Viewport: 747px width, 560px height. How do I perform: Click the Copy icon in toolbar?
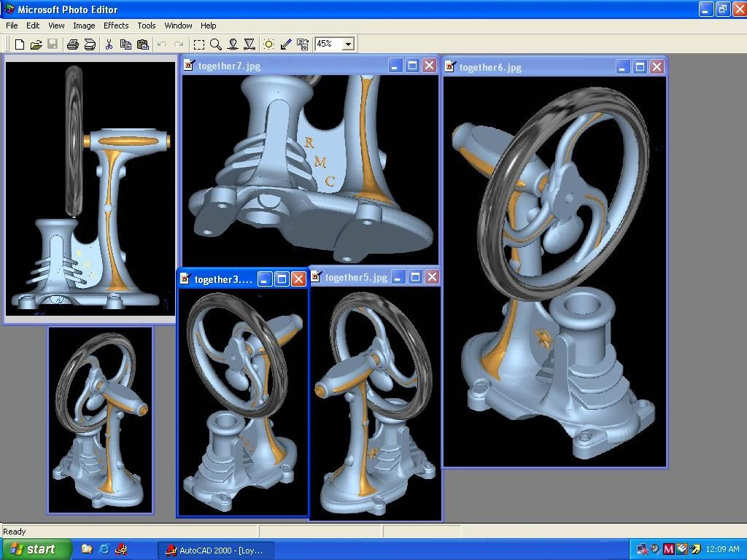pyautogui.click(x=125, y=44)
